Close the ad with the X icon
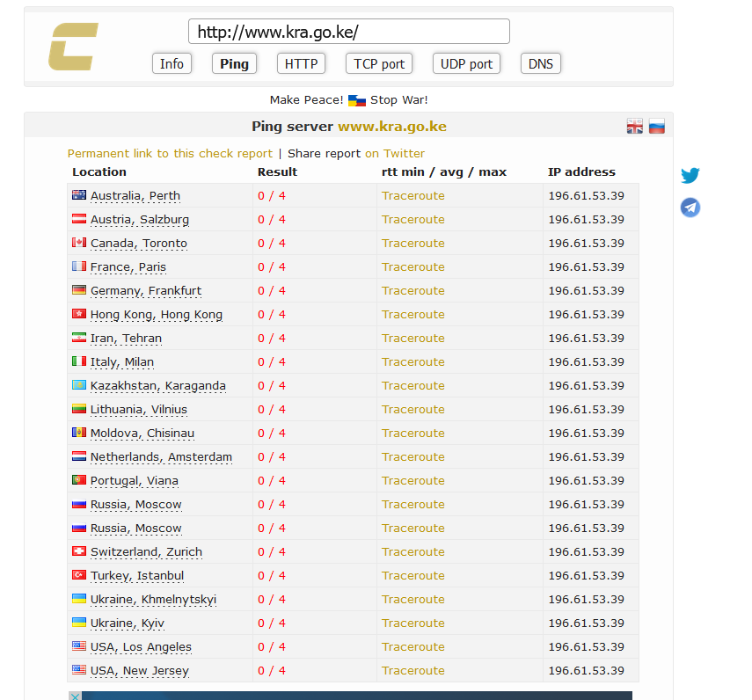Viewport: 752px width, 700px height. (x=75, y=696)
